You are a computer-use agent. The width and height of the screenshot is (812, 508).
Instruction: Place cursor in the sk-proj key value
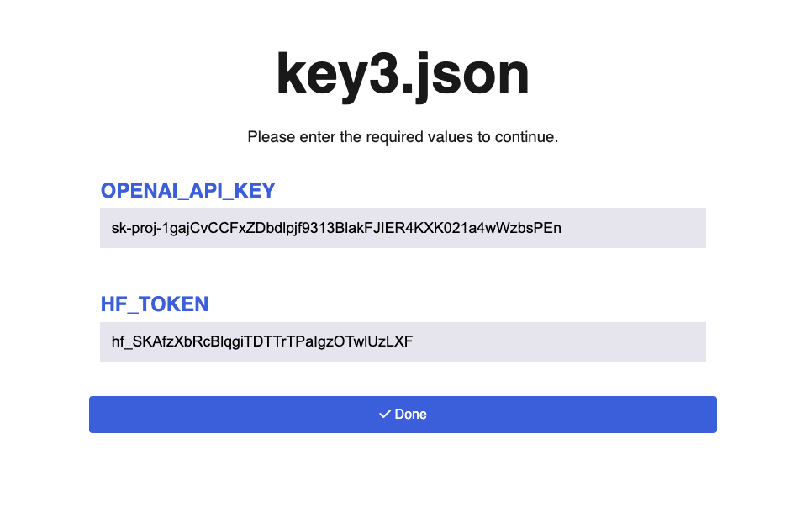click(x=336, y=228)
